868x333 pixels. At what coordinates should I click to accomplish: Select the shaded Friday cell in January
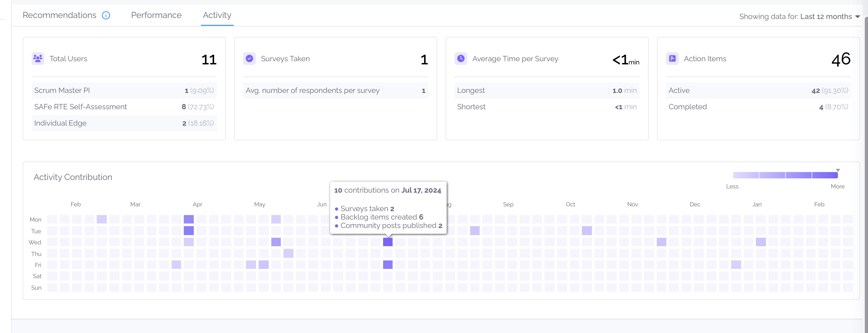pos(736,265)
